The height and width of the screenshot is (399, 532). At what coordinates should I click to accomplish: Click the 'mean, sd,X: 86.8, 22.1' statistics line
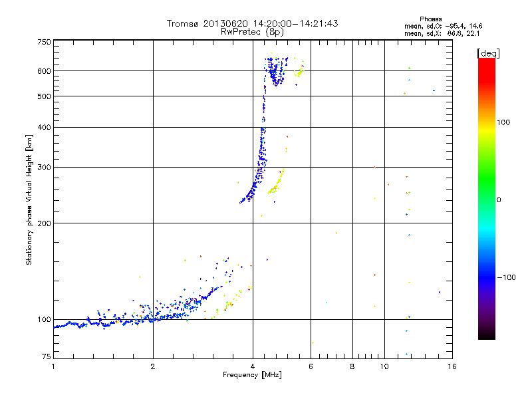(x=442, y=33)
